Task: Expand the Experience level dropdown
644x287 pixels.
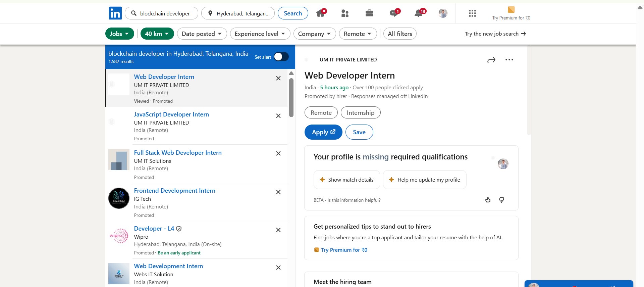Action: tap(260, 34)
